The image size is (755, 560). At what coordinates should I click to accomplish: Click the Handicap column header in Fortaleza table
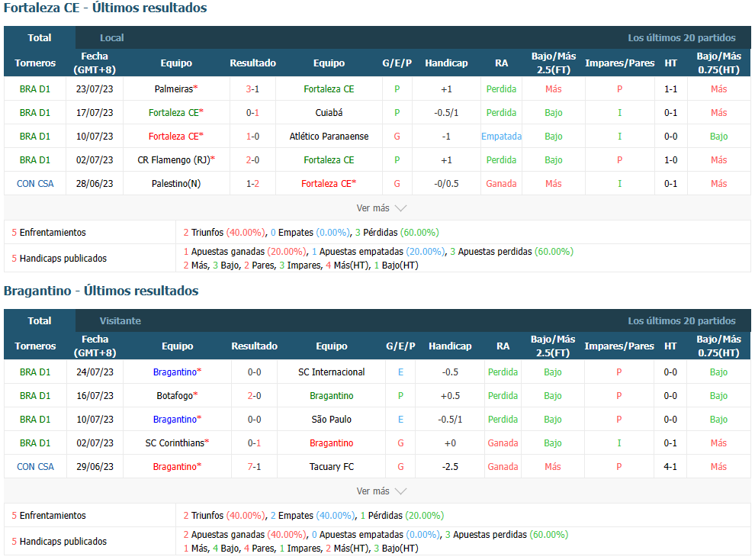click(x=446, y=63)
